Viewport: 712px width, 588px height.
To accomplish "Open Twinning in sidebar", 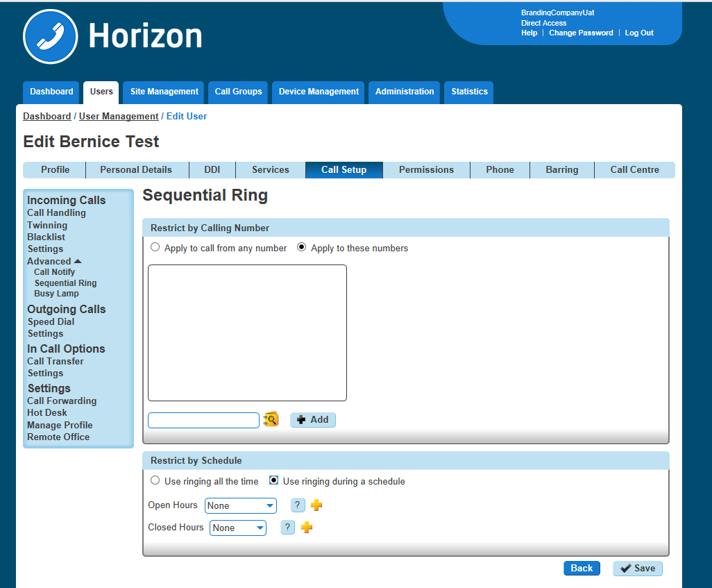I will tap(47, 226).
